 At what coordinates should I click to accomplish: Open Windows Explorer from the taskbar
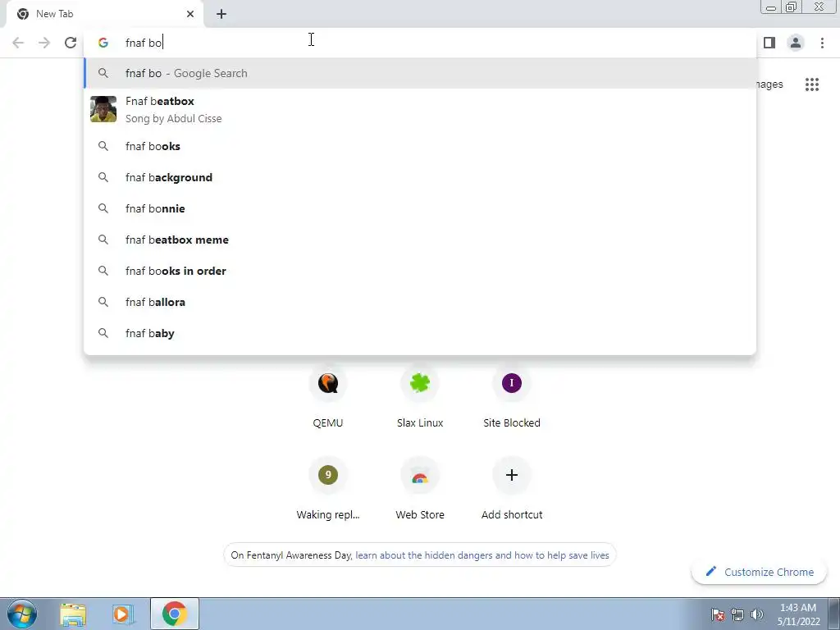[x=73, y=614]
